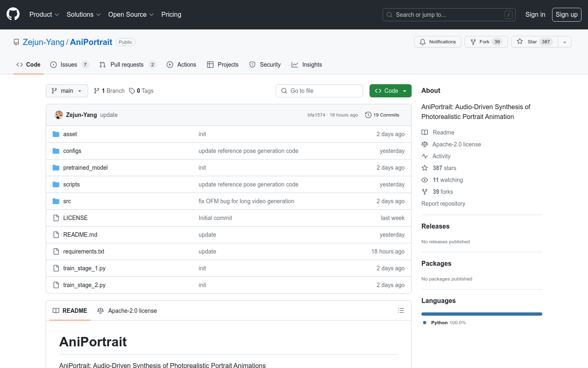This screenshot has width=588, height=368.
Task: Click Zejun-Yang's avatar image
Action: [x=59, y=115]
